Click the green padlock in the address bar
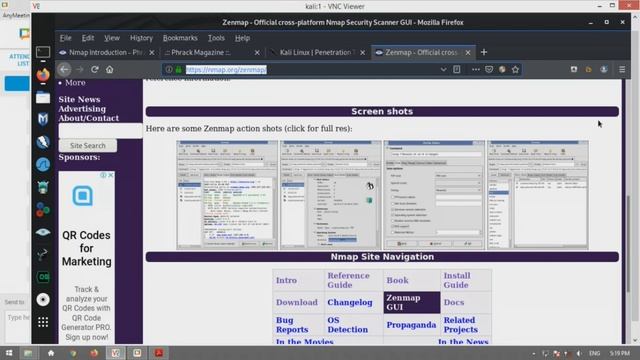Screen dimensions: 640x360 [x=178, y=69]
